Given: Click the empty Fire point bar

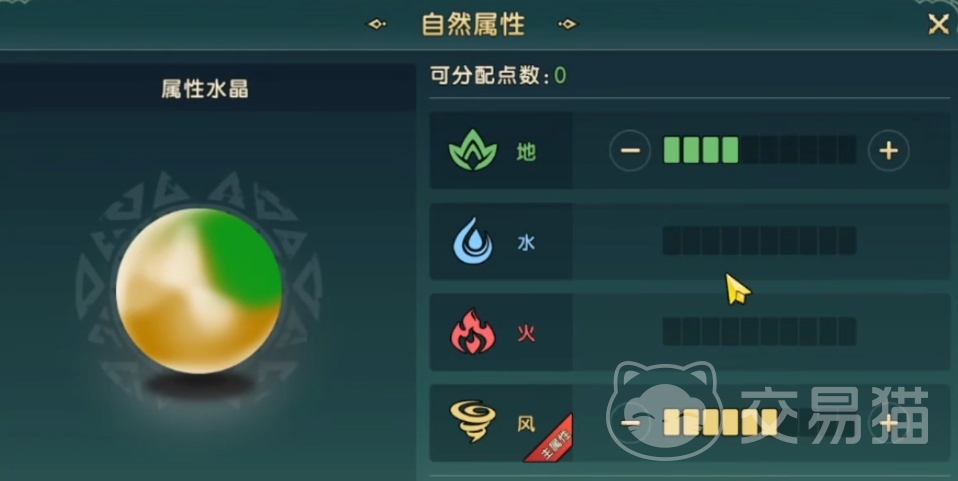Looking at the screenshot, I should click(759, 331).
